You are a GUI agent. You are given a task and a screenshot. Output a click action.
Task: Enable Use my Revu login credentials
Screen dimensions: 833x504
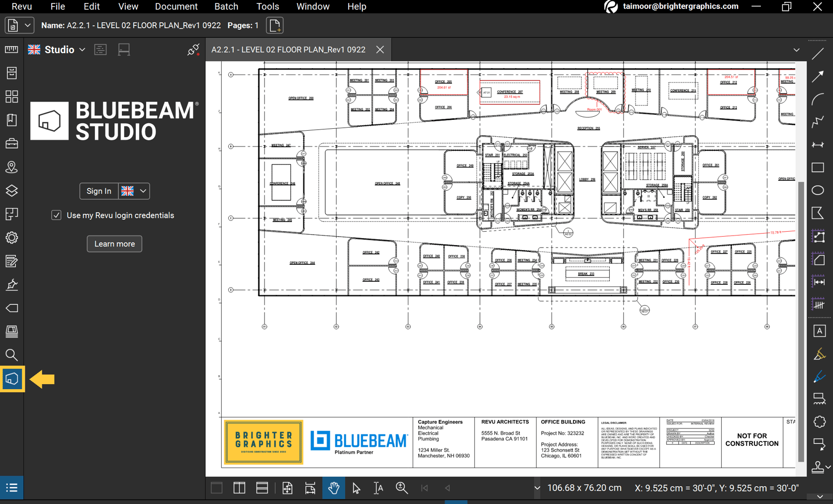coord(57,215)
